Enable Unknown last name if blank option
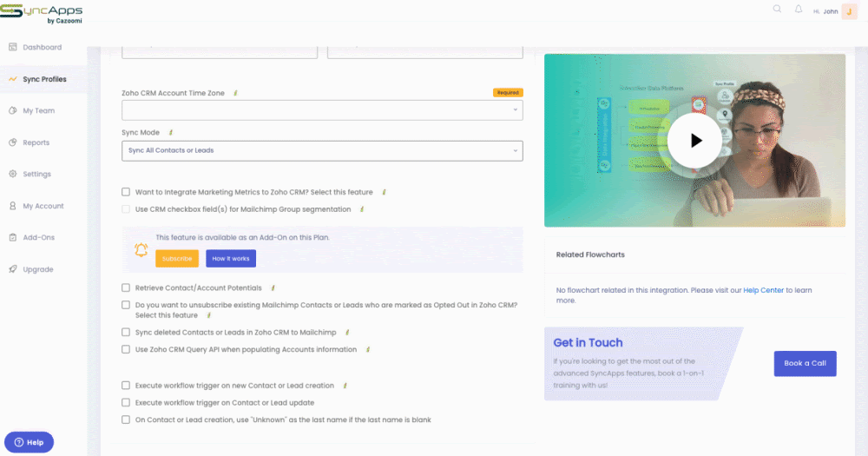The image size is (868, 456). [126, 420]
